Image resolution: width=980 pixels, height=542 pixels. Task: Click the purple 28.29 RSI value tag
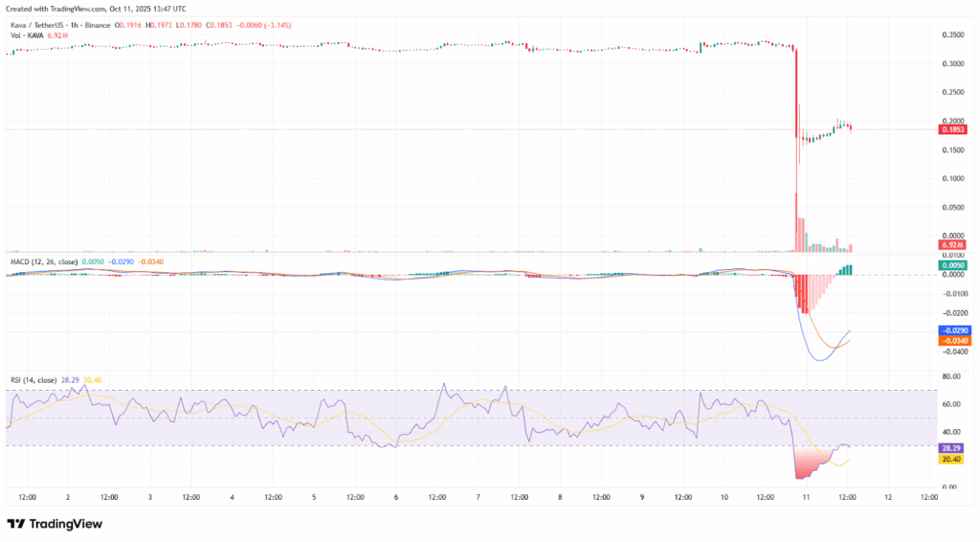(949, 448)
